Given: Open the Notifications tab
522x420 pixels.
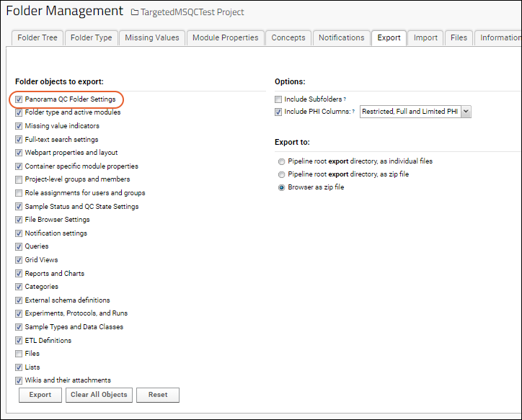Looking at the screenshot, I should pos(342,38).
